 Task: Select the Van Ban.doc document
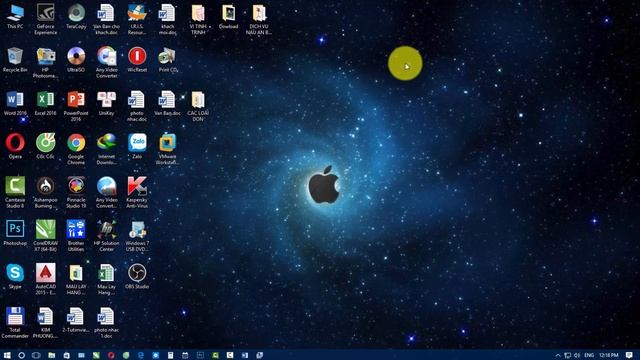coord(168,103)
